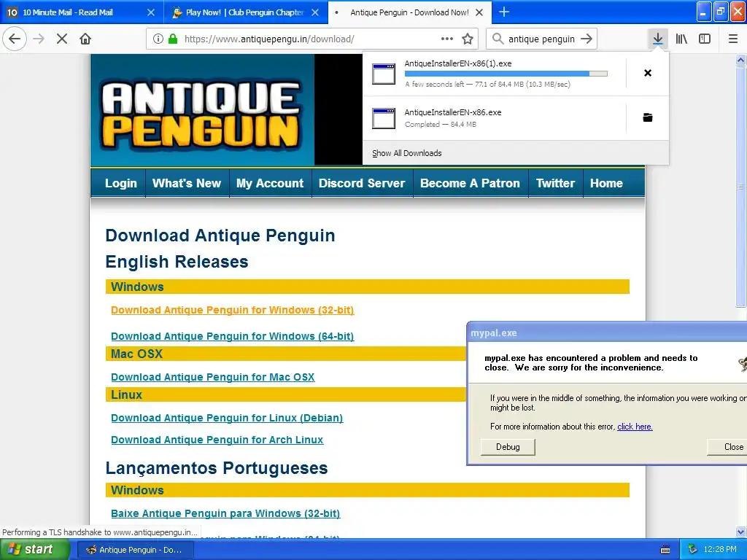Open a new tab with plus
This screenshot has width=747, height=560.
(504, 12)
